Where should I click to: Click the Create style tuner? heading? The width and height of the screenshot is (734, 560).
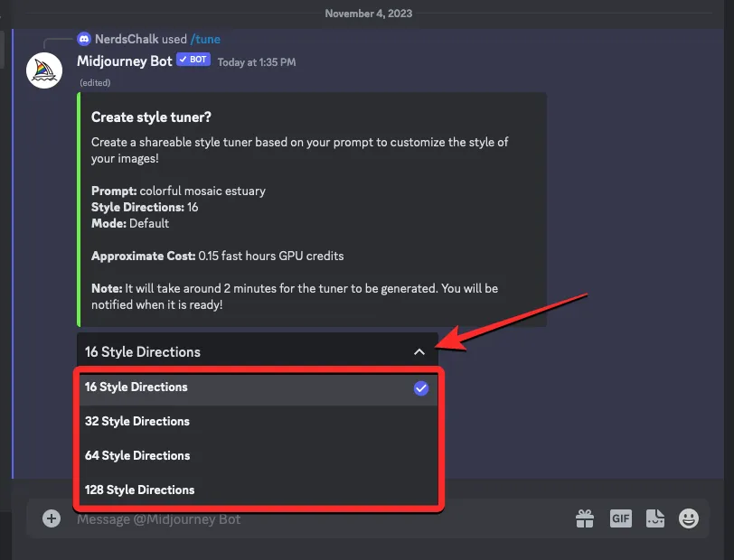click(x=151, y=117)
